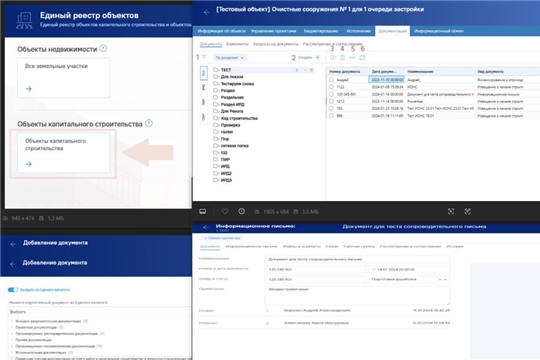Open the По разделам dropdown

pos(229,58)
